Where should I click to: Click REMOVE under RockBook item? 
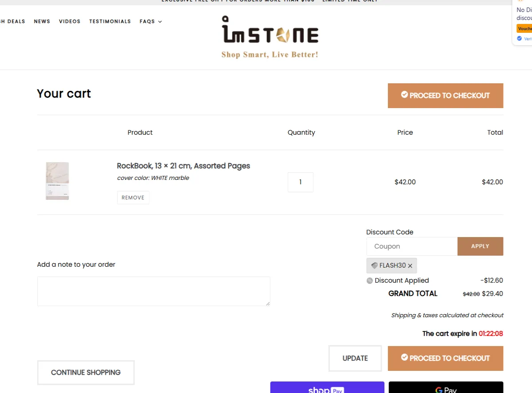pyautogui.click(x=133, y=198)
